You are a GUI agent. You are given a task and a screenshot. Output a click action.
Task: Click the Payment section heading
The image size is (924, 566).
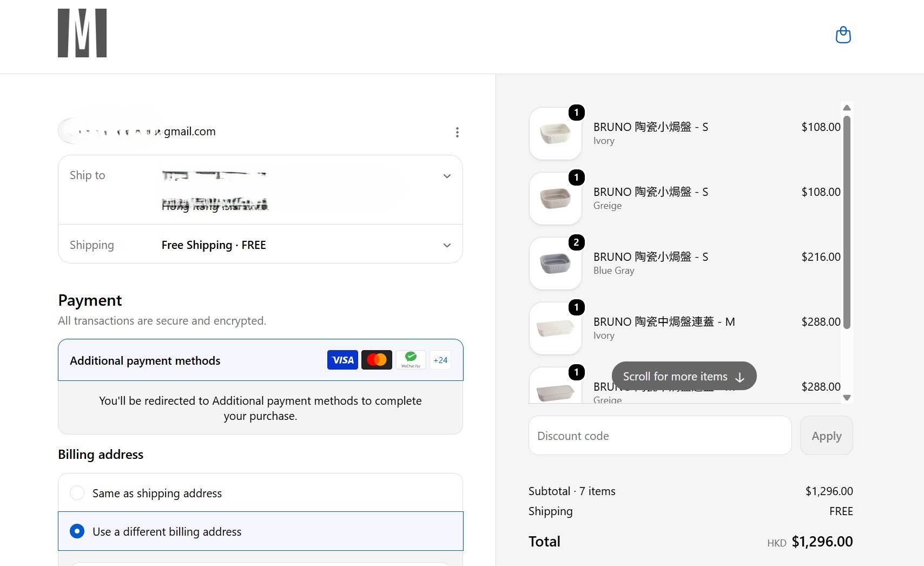pyautogui.click(x=90, y=300)
